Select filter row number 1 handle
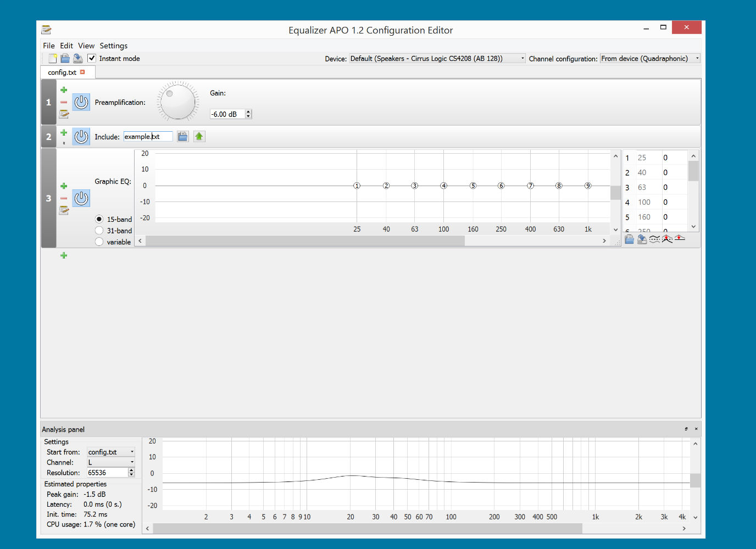 pyautogui.click(x=49, y=102)
